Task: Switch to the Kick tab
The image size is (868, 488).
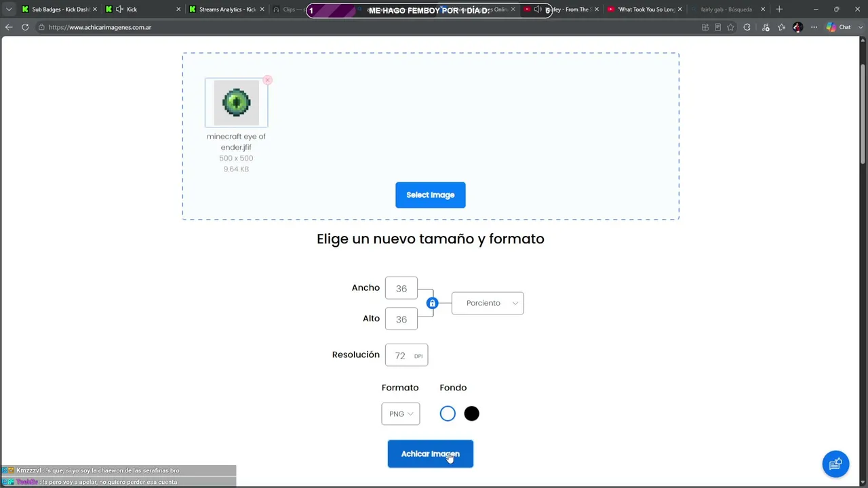Action: point(143,9)
